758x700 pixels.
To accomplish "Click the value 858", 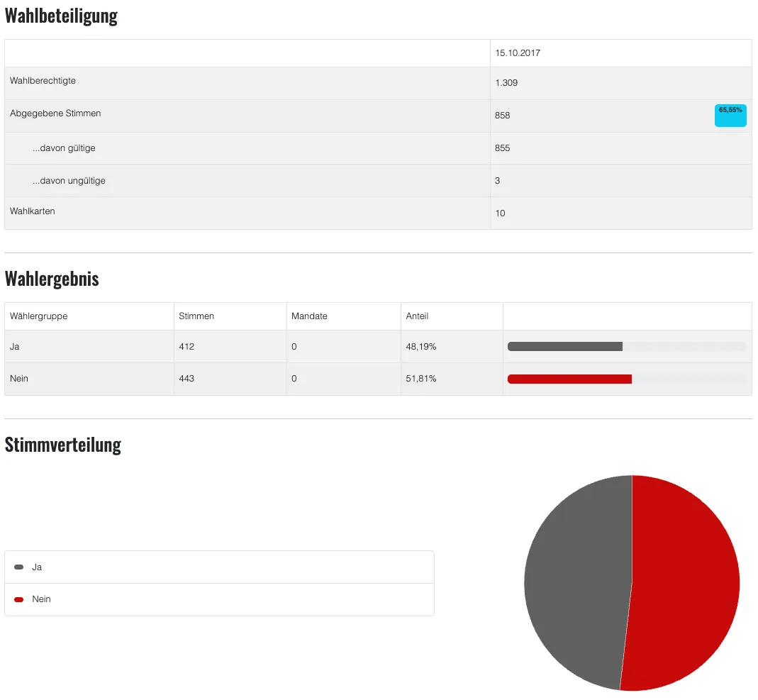I will point(502,116).
